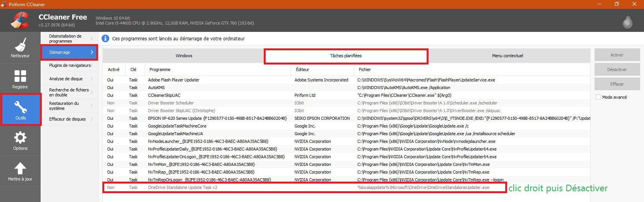
Task: Sort by the Fichier column header
Action: 472,70
